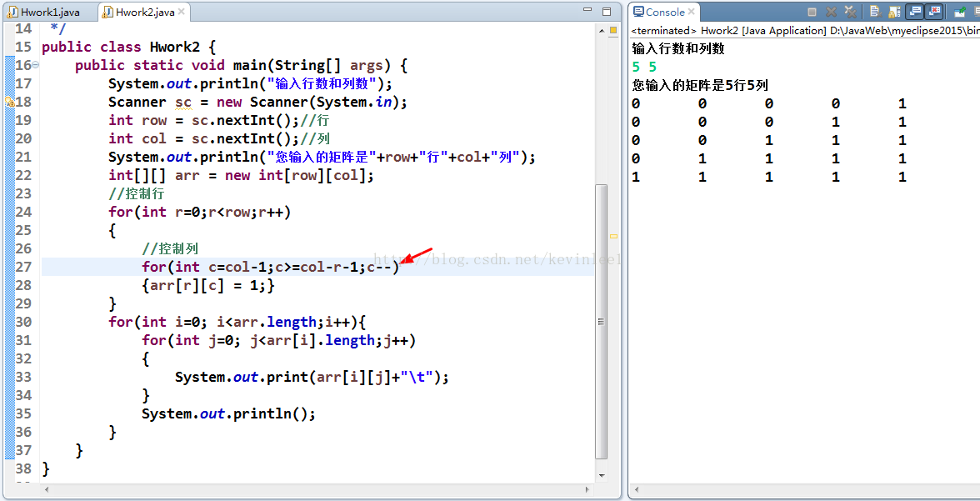This screenshot has height=501, width=980.
Task: Click the Console '<terminated> Hwork2' status line
Action: point(805,30)
